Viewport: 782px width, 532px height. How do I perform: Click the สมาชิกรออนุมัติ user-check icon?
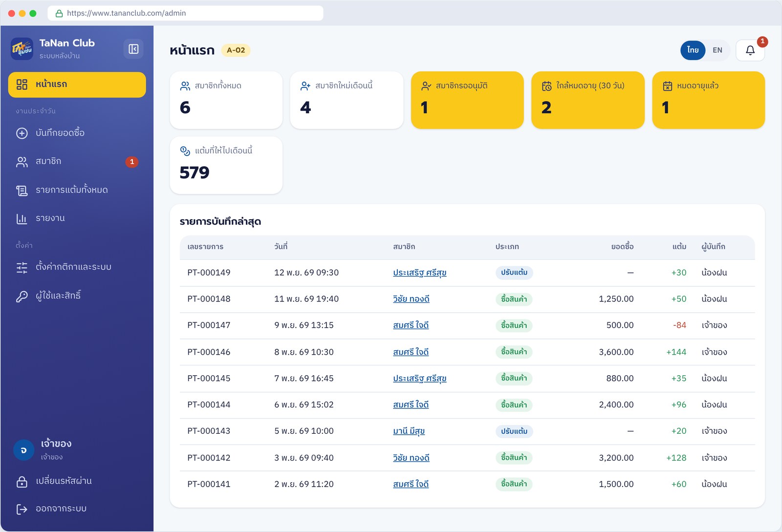426,86
